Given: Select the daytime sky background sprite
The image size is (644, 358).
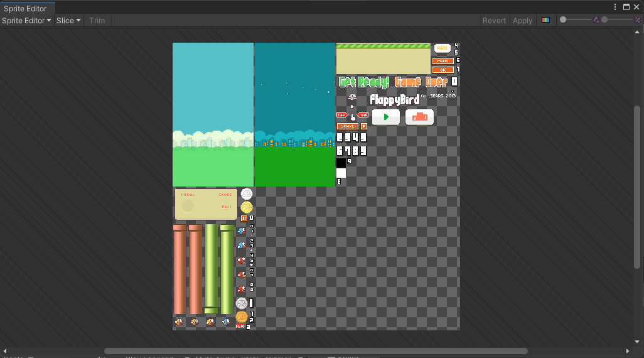Looking at the screenshot, I should (x=213, y=114).
